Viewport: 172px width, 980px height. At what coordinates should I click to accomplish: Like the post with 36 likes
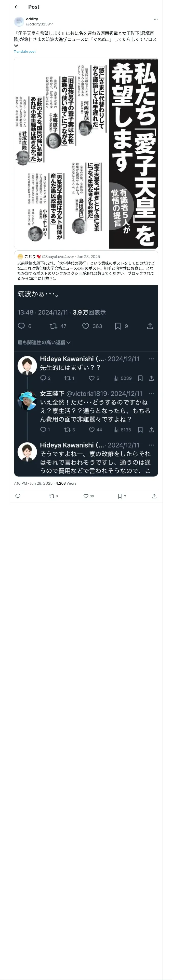pyautogui.click(x=88, y=496)
